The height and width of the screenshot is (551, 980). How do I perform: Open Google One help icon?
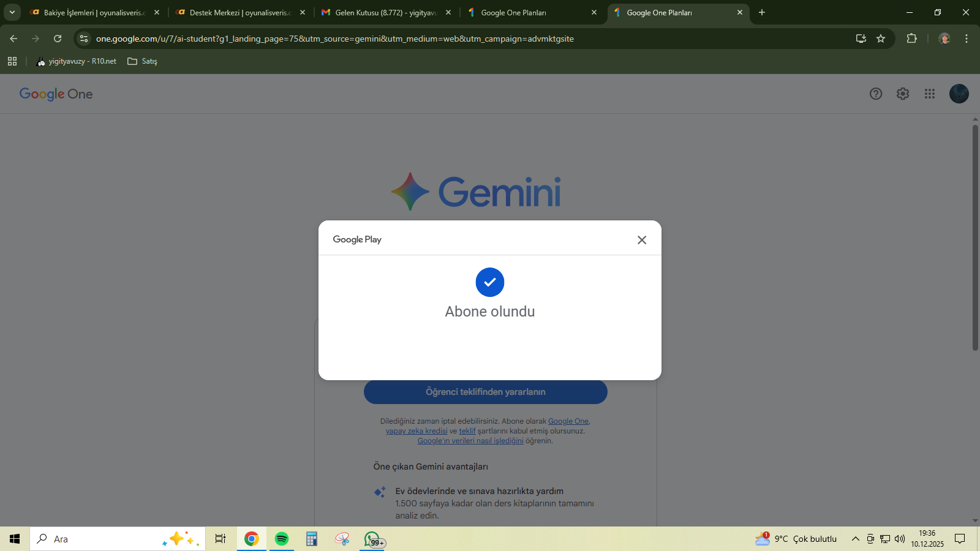[x=876, y=94]
